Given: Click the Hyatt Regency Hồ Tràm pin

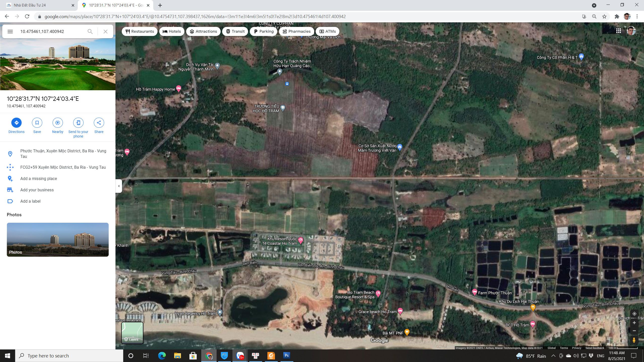Looking at the screenshot, I should (220, 313).
